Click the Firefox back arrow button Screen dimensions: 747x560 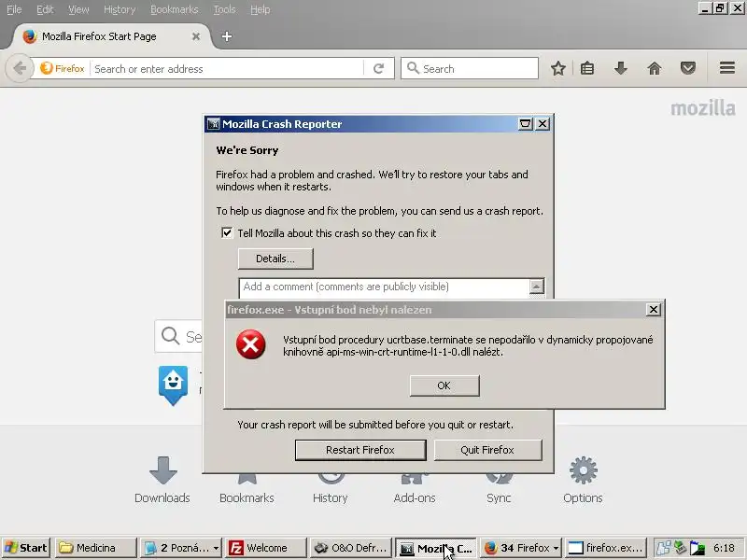20,68
